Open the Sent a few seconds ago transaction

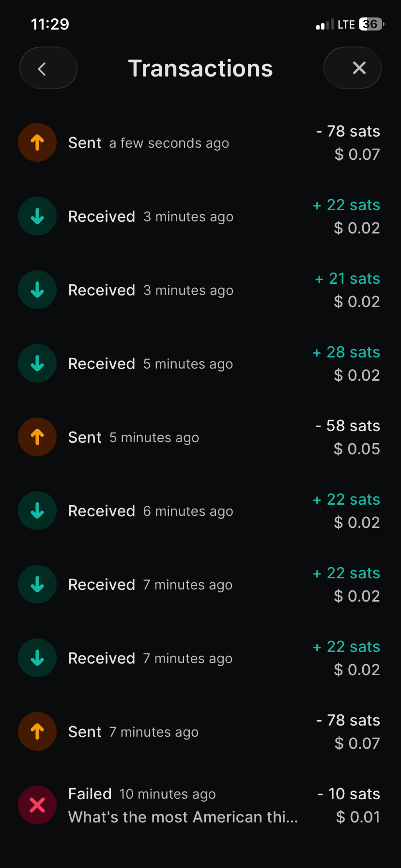click(x=148, y=143)
